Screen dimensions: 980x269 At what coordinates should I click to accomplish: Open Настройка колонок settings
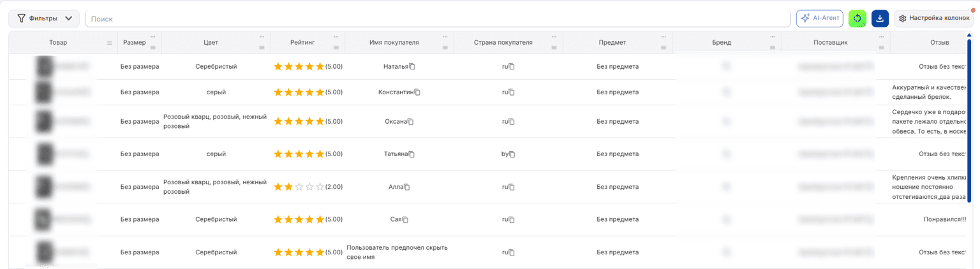934,18
